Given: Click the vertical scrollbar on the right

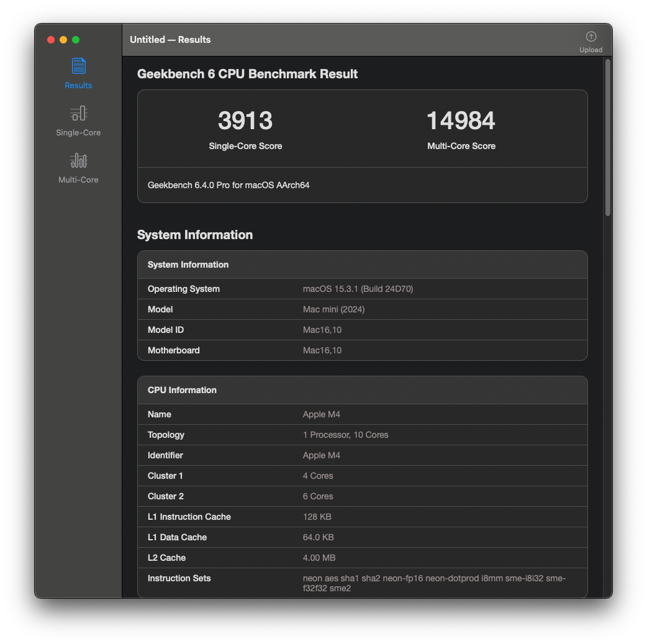Looking at the screenshot, I should point(608,138).
